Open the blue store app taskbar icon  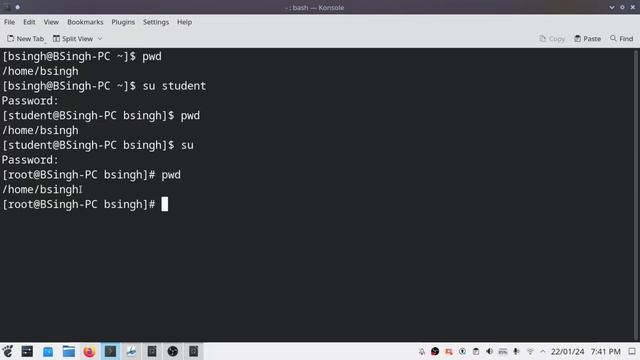[48, 351]
